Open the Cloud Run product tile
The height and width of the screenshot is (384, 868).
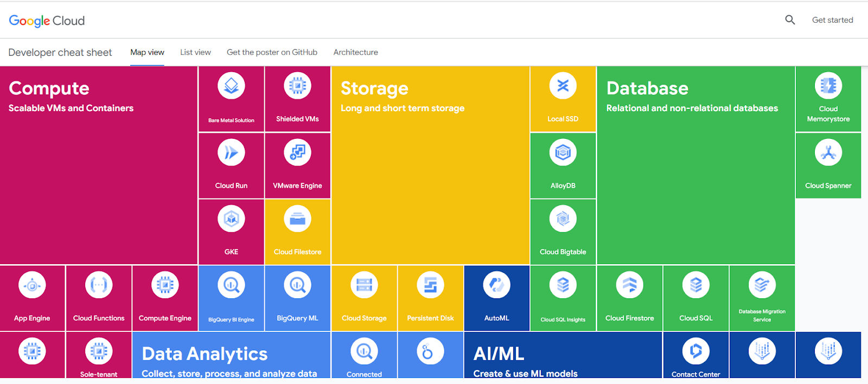(x=231, y=165)
